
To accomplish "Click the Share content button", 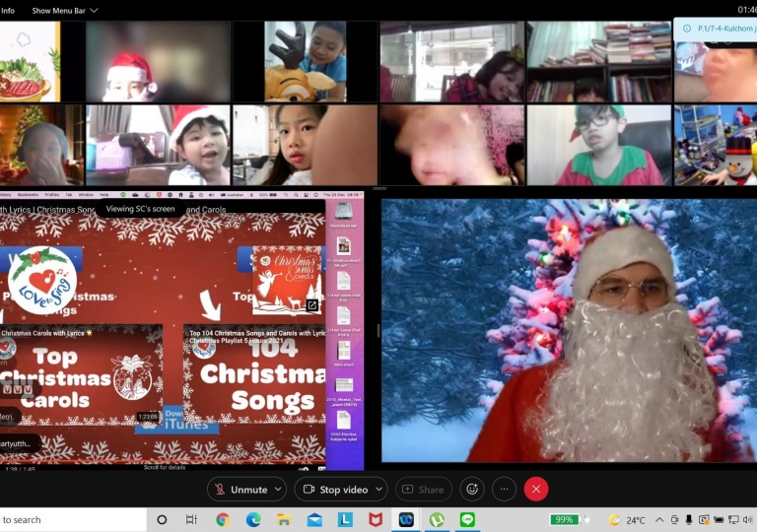I will 424,490.
